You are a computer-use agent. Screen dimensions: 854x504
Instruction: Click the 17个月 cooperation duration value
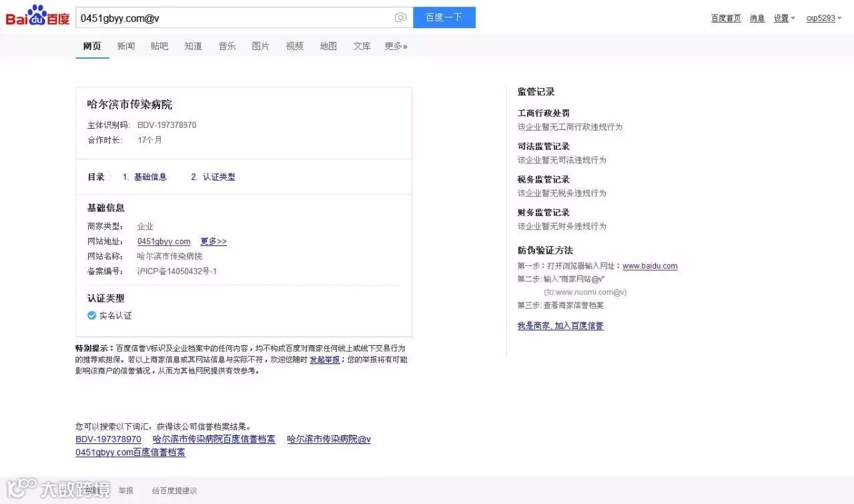click(x=149, y=140)
